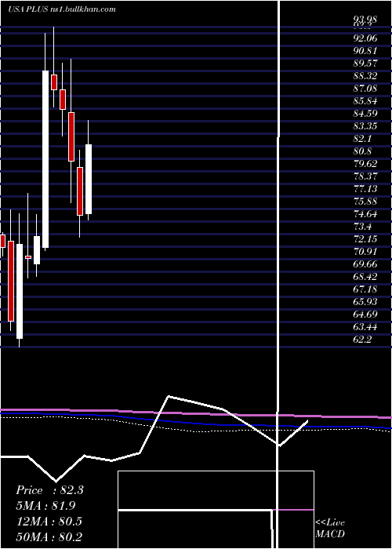Screen dimensions: 392x549
Task: Click the 85.84 price axis label
Action: [x=365, y=101]
